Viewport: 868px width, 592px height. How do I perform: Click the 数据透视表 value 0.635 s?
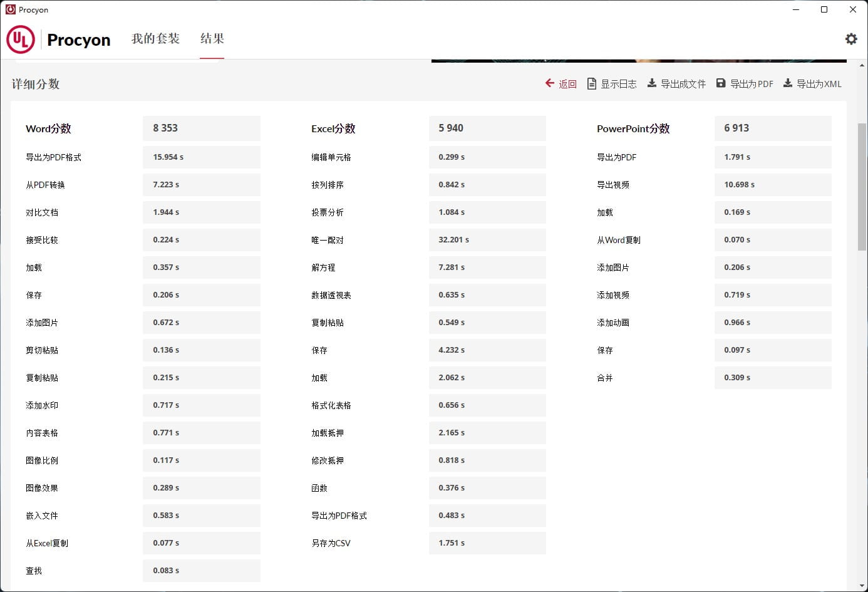tap(487, 295)
